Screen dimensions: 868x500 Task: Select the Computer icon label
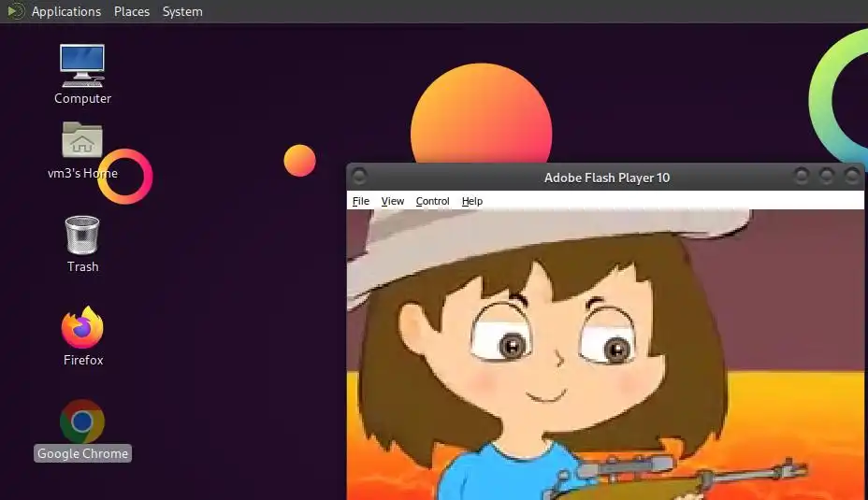click(82, 98)
